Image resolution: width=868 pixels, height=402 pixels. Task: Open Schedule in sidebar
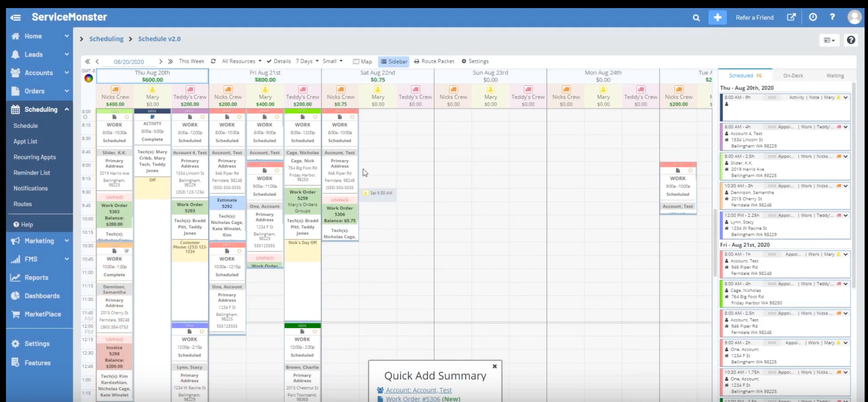click(26, 126)
